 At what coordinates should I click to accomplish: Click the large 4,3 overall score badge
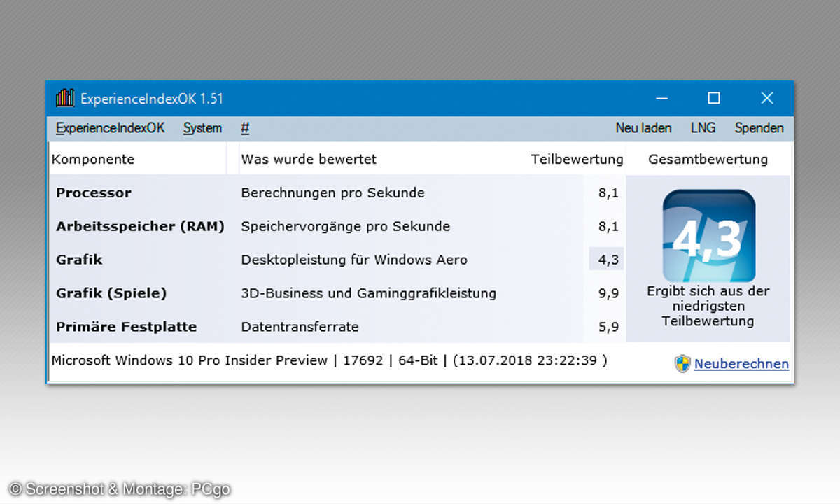[708, 236]
